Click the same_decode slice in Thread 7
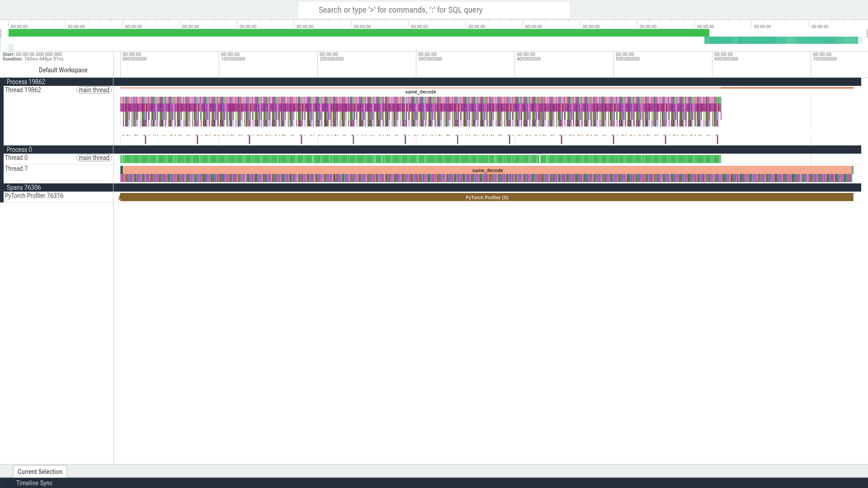 click(487, 170)
